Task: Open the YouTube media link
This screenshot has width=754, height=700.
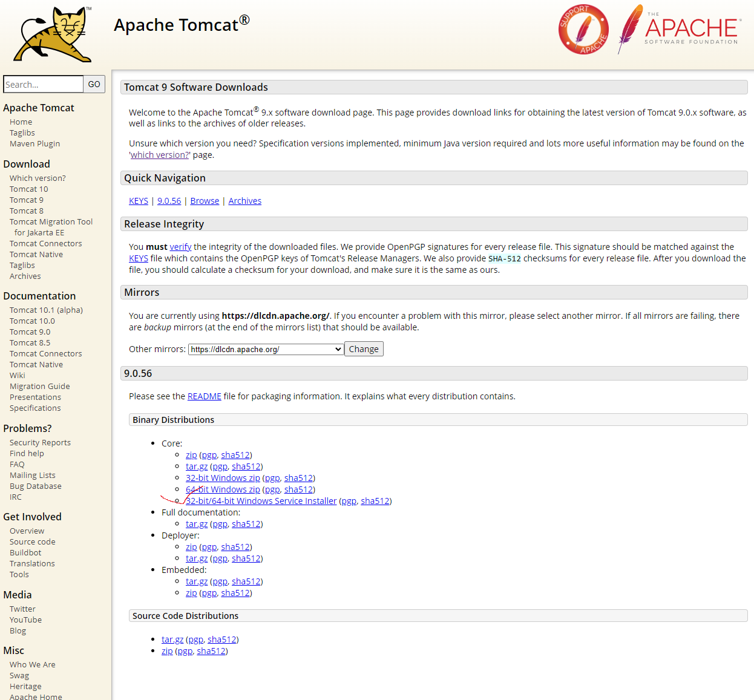Action: point(25,620)
